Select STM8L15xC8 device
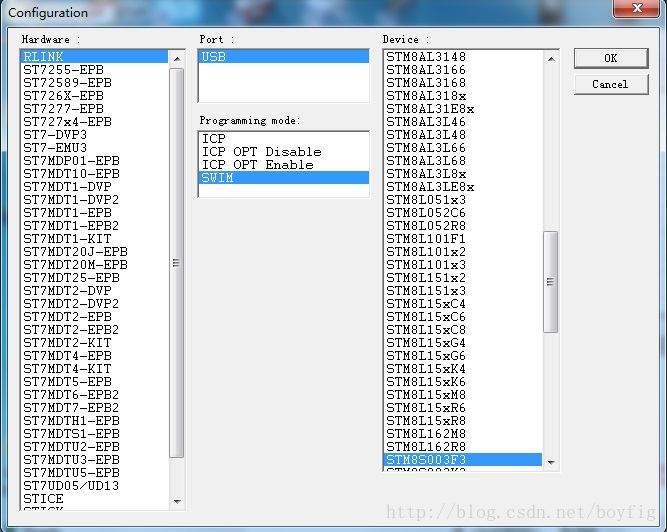 [x=463, y=330]
